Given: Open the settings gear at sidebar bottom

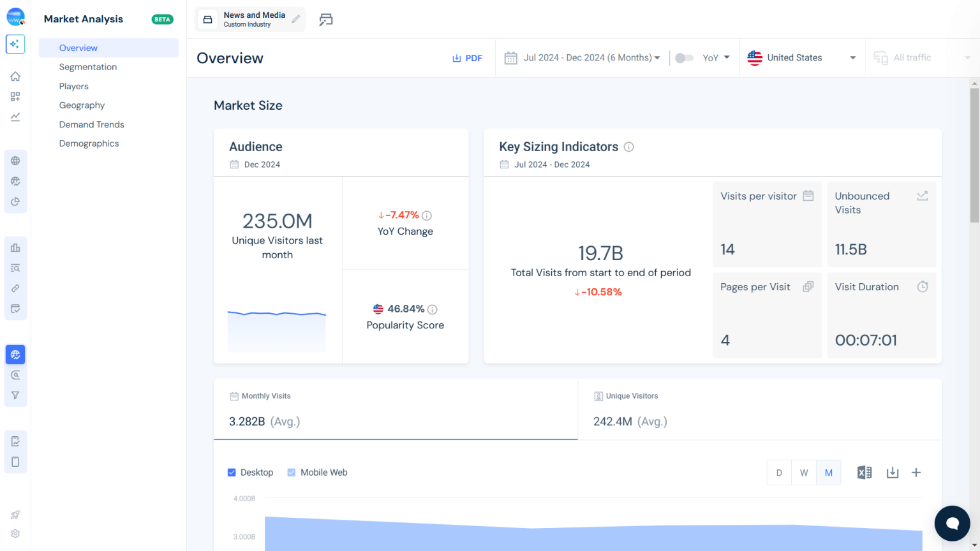Looking at the screenshot, I should [x=15, y=533].
